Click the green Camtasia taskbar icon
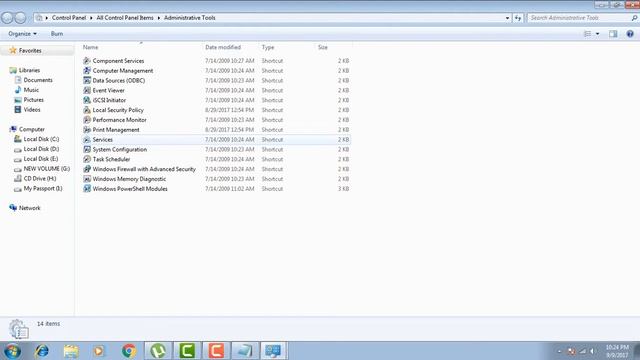640x360 pixels. (x=187, y=351)
